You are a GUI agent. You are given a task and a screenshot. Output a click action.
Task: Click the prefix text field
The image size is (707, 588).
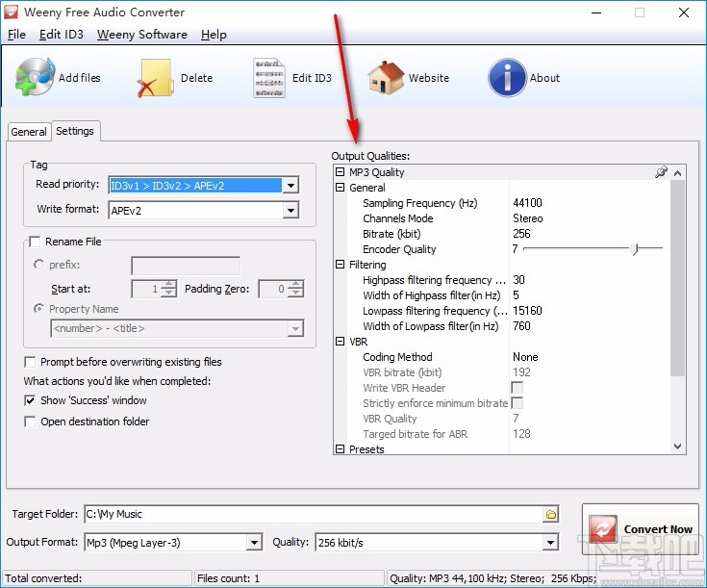coord(186,266)
